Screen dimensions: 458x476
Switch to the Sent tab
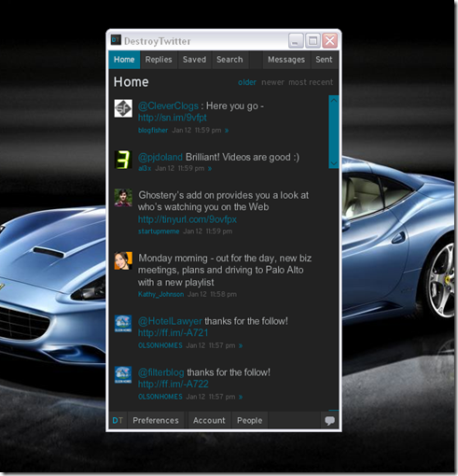324,60
